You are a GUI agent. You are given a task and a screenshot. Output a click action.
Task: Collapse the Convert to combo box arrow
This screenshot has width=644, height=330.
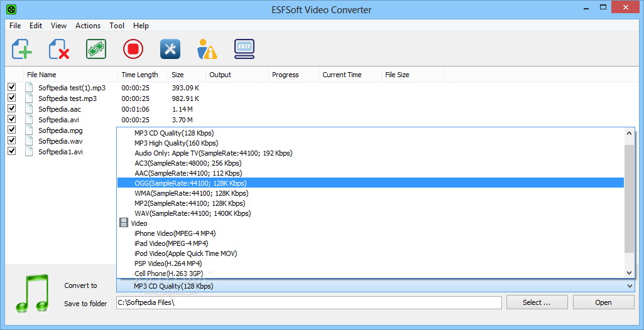pos(630,286)
